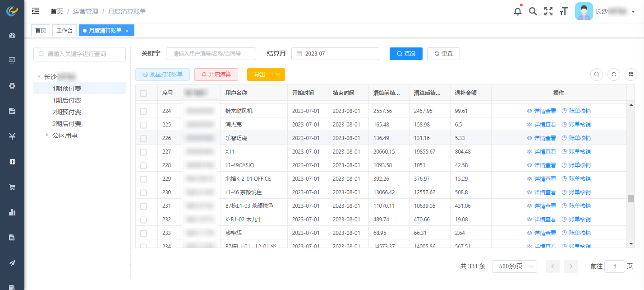
Task: Open the column settings grid icon
Action: point(630,75)
